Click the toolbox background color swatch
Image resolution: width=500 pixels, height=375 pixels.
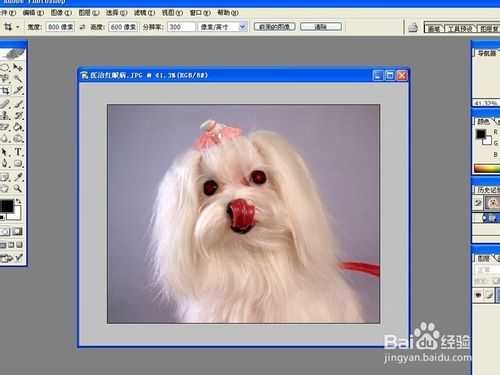click(x=16, y=215)
